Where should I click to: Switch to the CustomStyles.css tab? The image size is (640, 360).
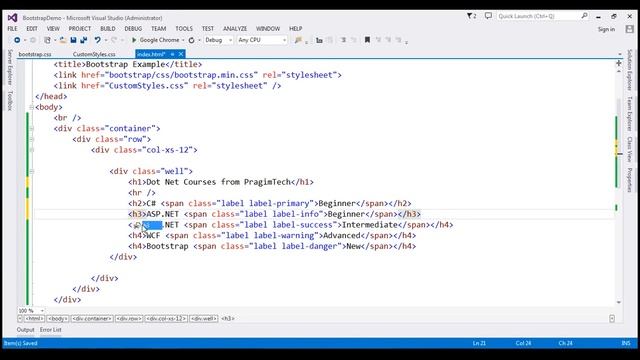pos(94,54)
